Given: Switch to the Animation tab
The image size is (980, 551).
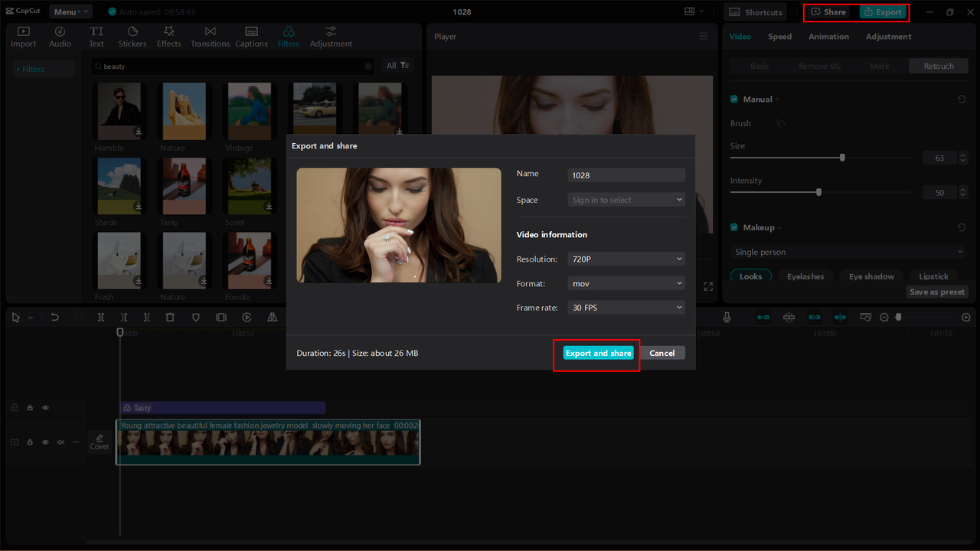Looking at the screenshot, I should pos(828,36).
